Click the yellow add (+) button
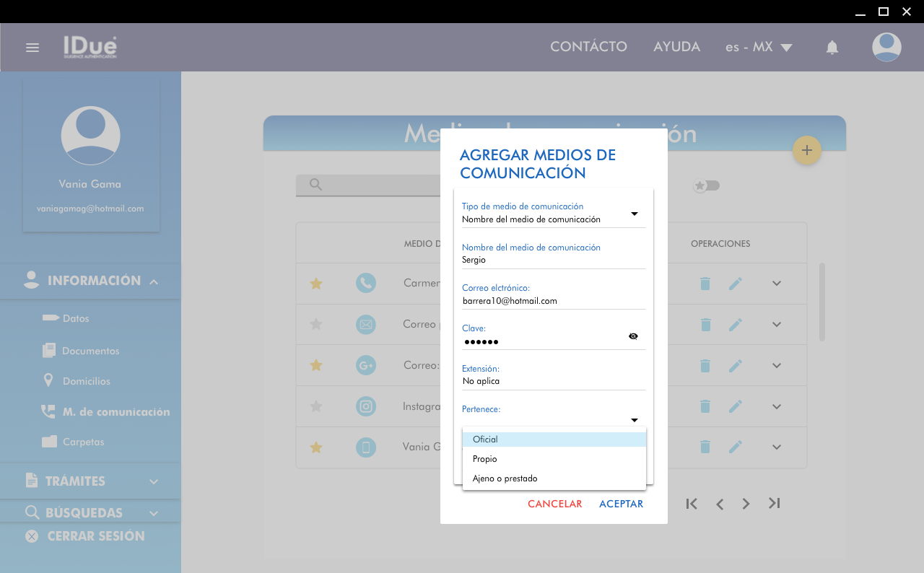This screenshot has height=573, width=924. coord(806,150)
